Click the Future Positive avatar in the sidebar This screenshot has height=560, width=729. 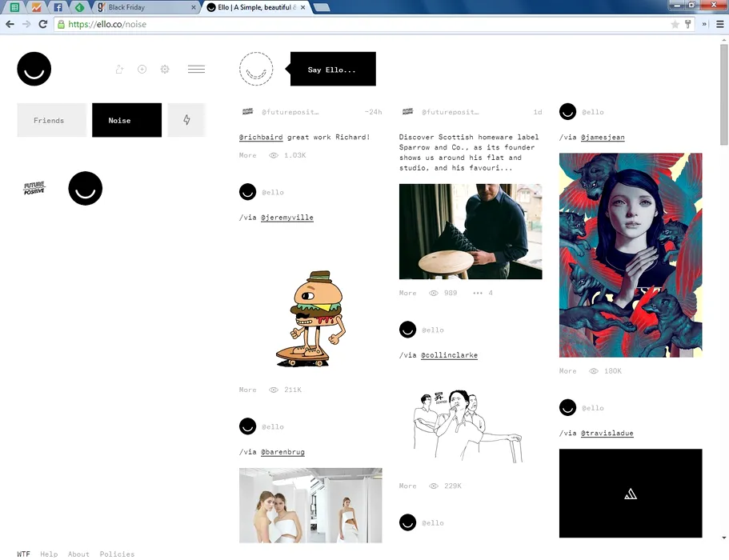click(34, 188)
